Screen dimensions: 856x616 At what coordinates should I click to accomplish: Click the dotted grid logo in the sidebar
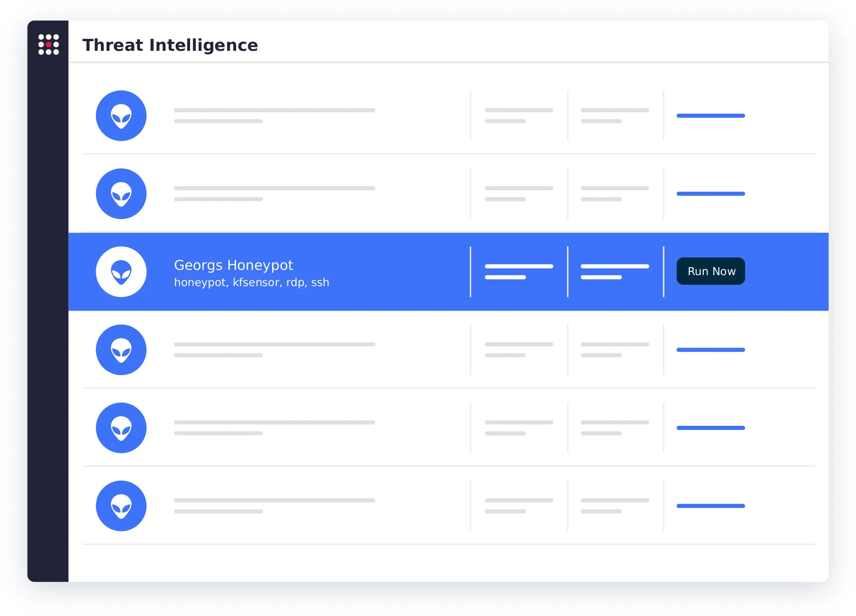click(x=48, y=45)
